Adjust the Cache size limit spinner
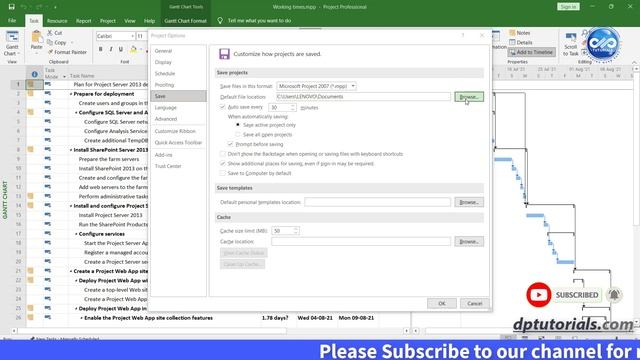This screenshot has width=640, height=360. pyautogui.click(x=296, y=231)
